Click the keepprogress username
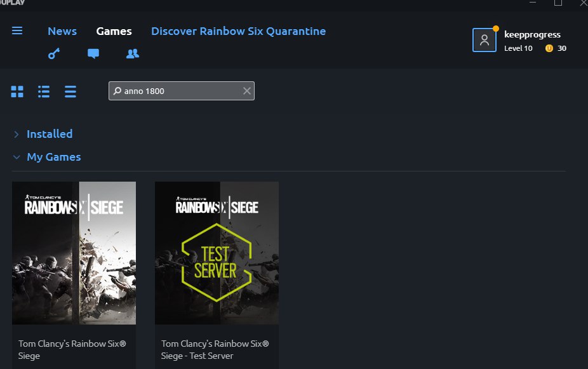Screen dimensions: 588x369 (532, 34)
